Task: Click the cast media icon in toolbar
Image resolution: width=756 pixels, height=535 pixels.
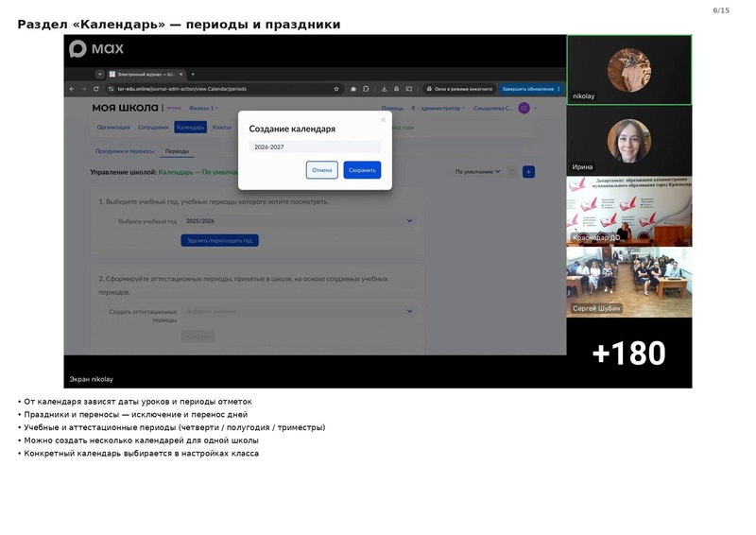Action: coord(408,89)
